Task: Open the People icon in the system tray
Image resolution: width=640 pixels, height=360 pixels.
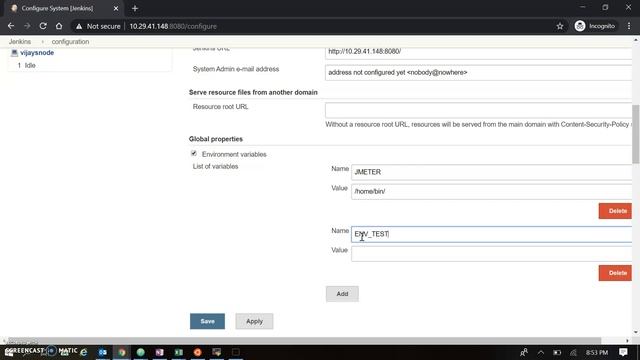Action: click(x=524, y=352)
